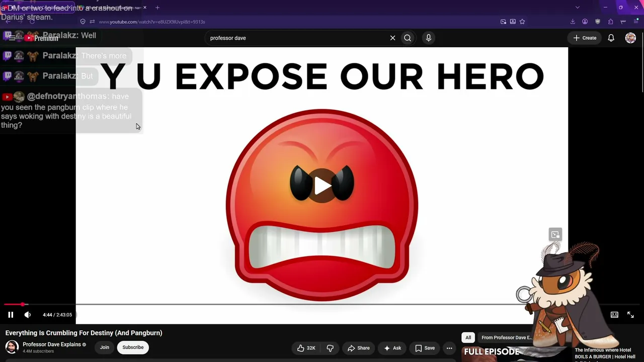
Task: Click the 4:44 / 2:43:05 time display
Action: pos(57,315)
